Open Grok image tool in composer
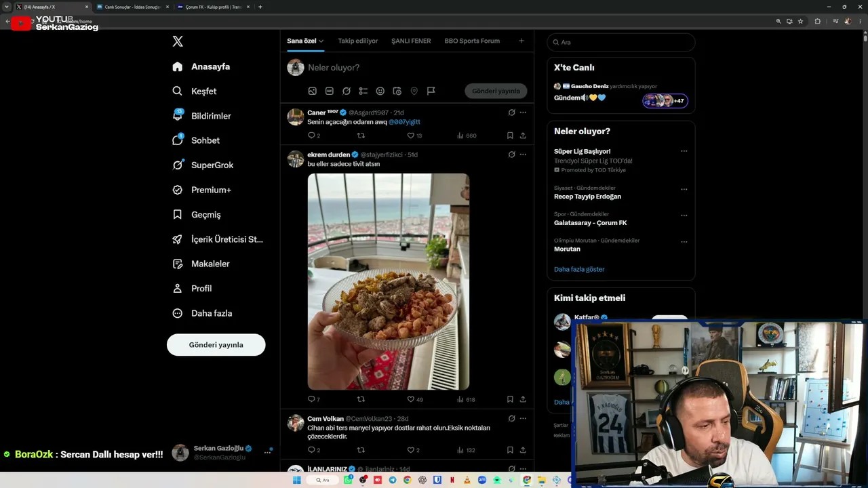This screenshot has width=868, height=488. [x=347, y=91]
